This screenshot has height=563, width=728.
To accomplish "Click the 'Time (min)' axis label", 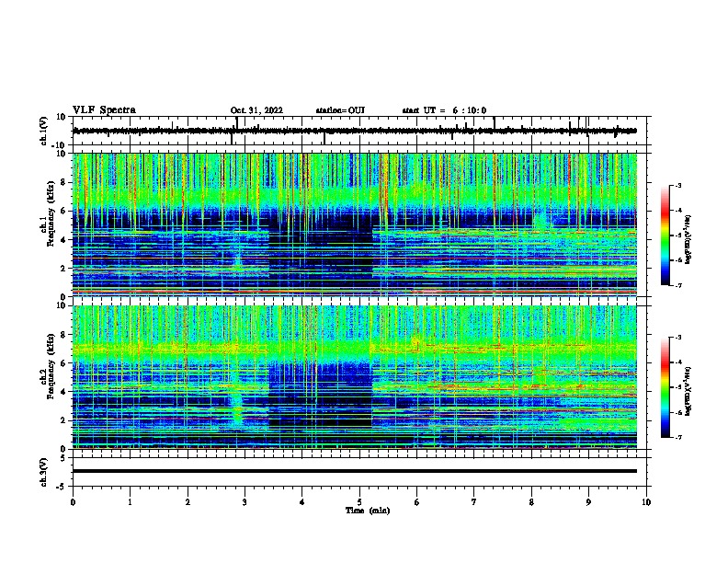I will click(x=368, y=511).
